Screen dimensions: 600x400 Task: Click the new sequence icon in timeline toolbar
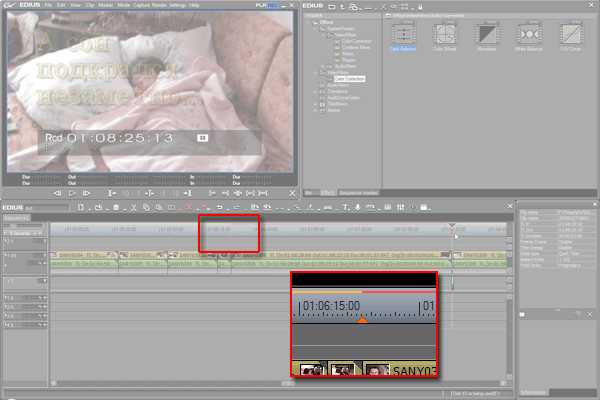[x=80, y=207]
